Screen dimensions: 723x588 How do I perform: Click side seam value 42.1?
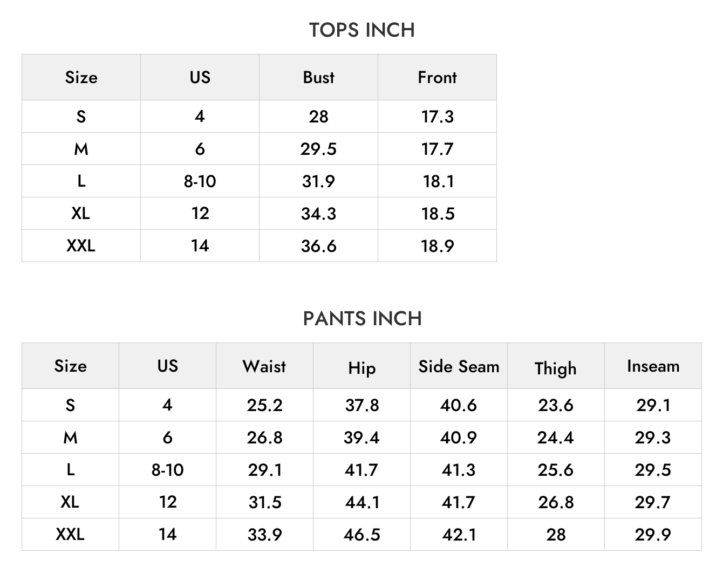[459, 535]
